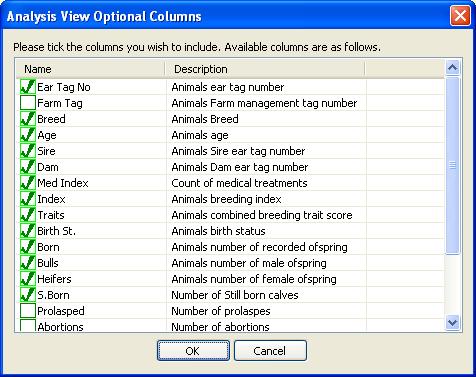Untick the Traits column checkbox

tap(28, 215)
